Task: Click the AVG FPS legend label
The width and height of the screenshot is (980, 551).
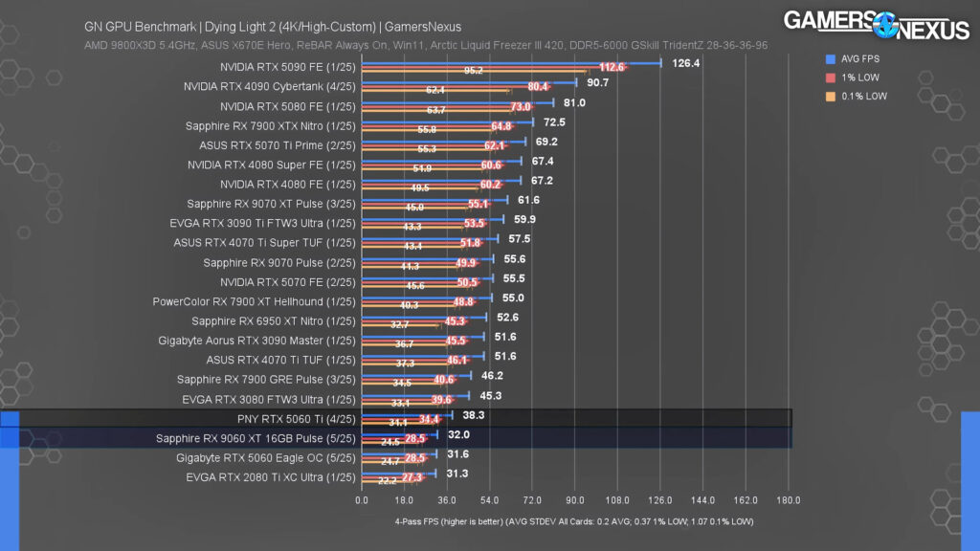Action: click(860, 58)
